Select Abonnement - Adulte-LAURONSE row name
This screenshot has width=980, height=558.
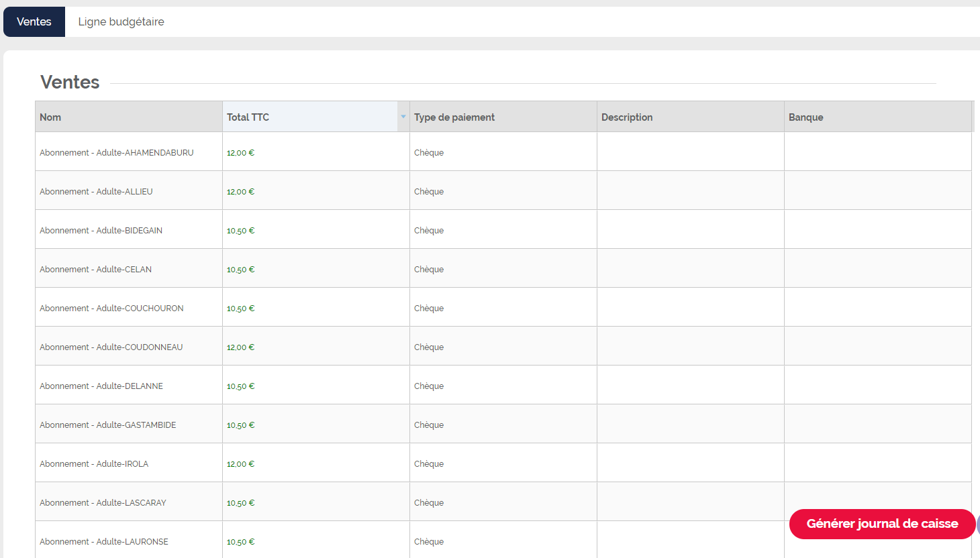pyautogui.click(x=104, y=542)
